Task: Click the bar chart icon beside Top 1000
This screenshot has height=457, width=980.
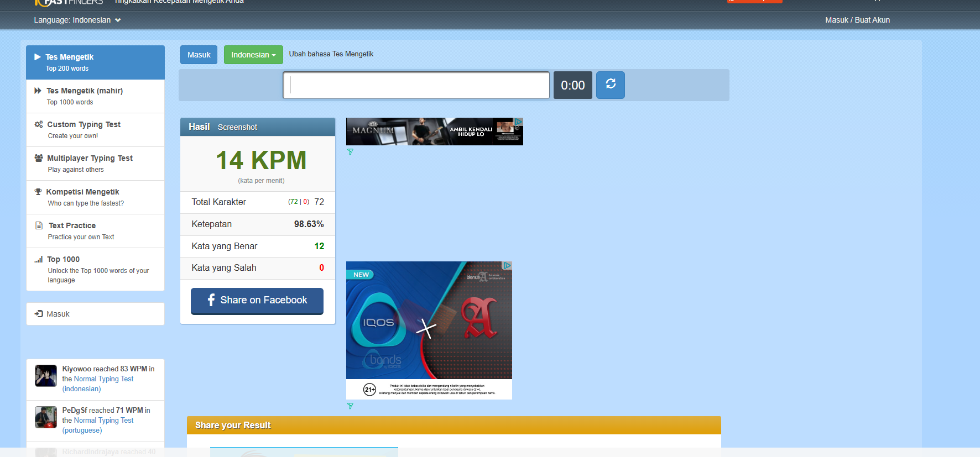Action: click(39, 259)
